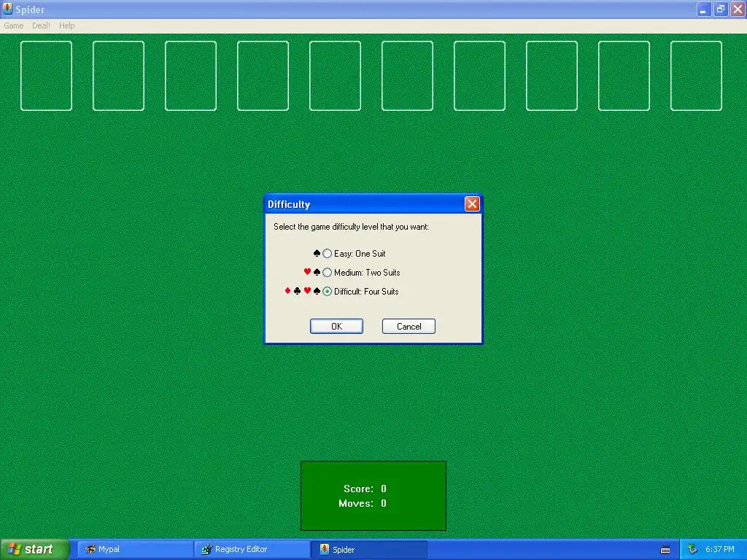Image resolution: width=747 pixels, height=560 pixels.
Task: Switch to Registry Editor in the taskbar
Action: point(252,549)
